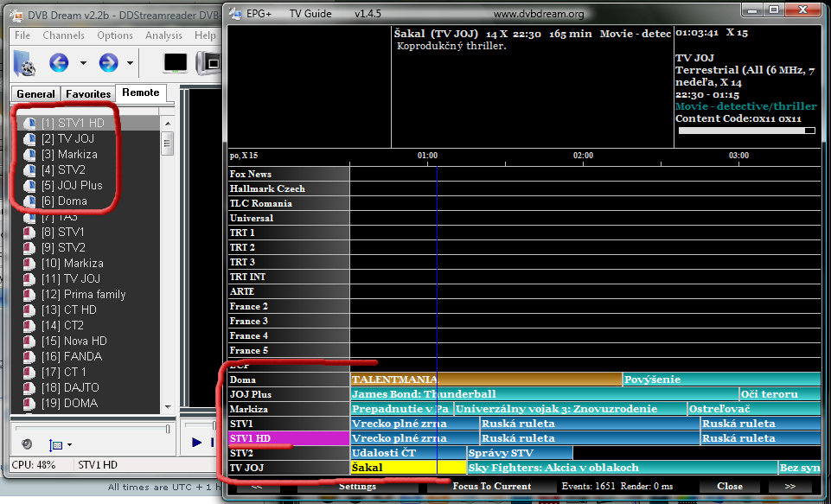The image size is (831, 504).
Task: Click Settings button in EPG window
Action: click(x=357, y=486)
